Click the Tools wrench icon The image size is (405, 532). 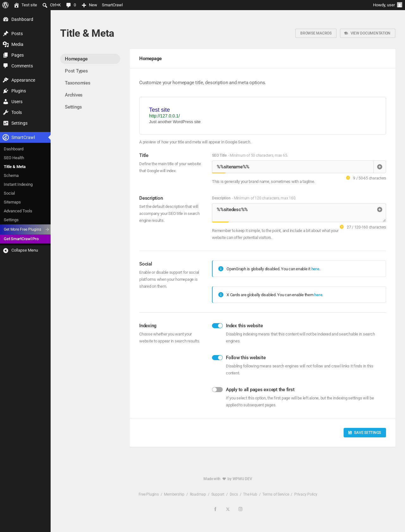click(6, 112)
